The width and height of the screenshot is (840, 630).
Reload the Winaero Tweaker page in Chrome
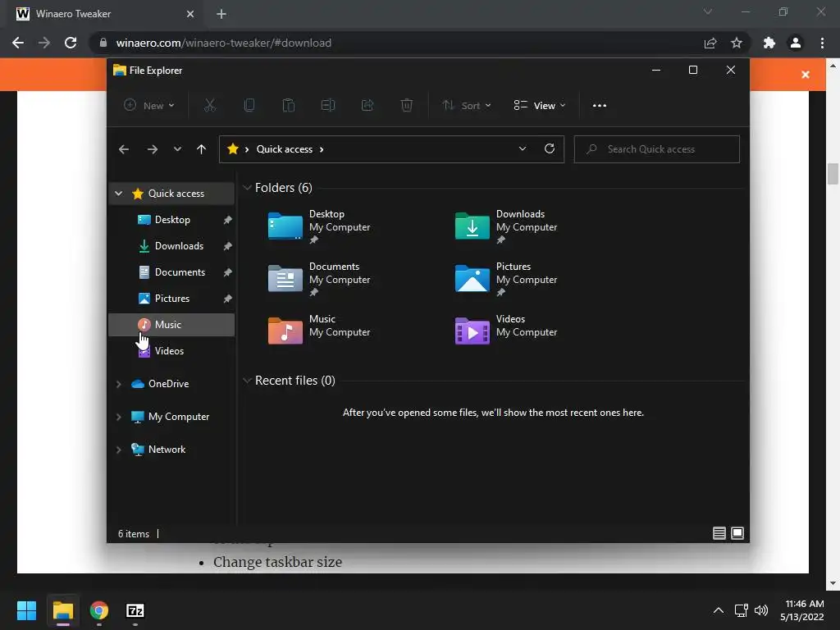pos(71,43)
